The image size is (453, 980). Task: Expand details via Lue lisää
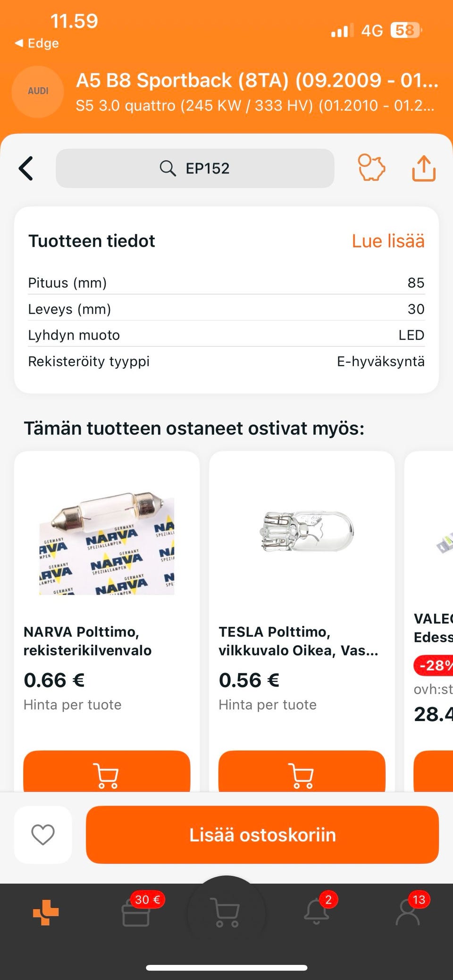(388, 241)
